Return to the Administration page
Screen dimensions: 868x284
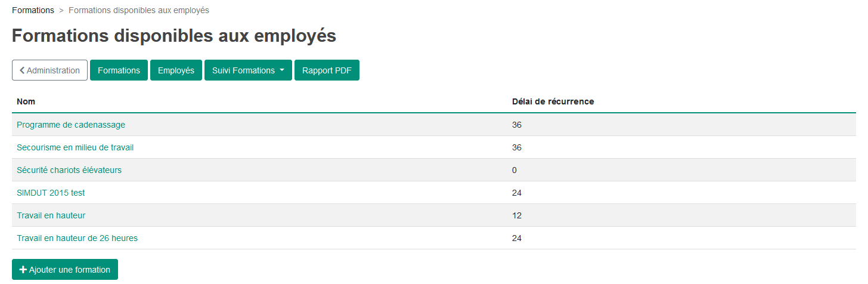click(49, 70)
